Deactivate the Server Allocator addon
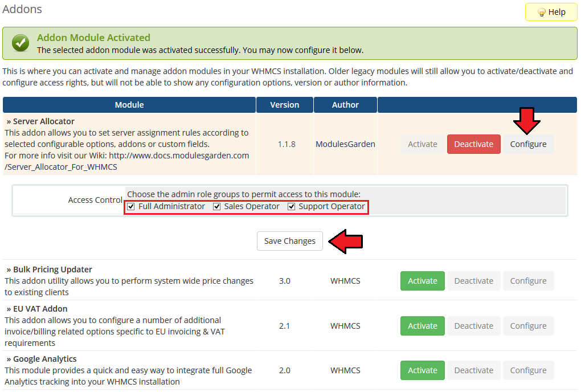 473,144
